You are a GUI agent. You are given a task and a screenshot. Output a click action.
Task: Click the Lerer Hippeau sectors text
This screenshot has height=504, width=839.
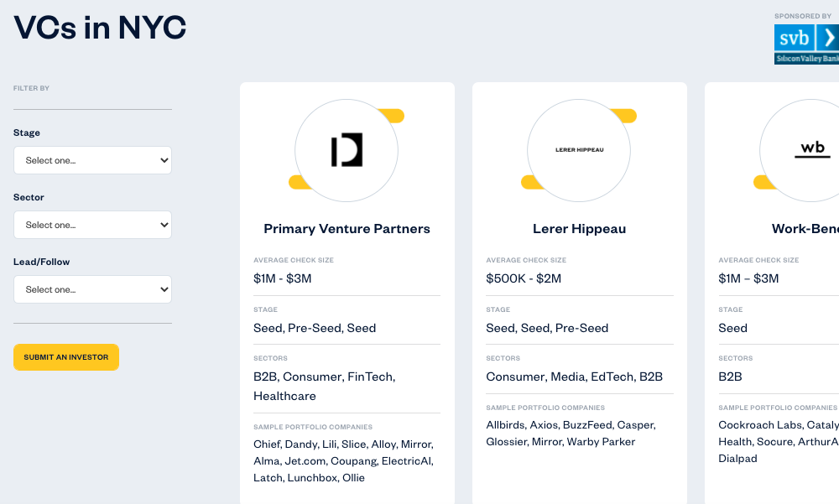(574, 377)
